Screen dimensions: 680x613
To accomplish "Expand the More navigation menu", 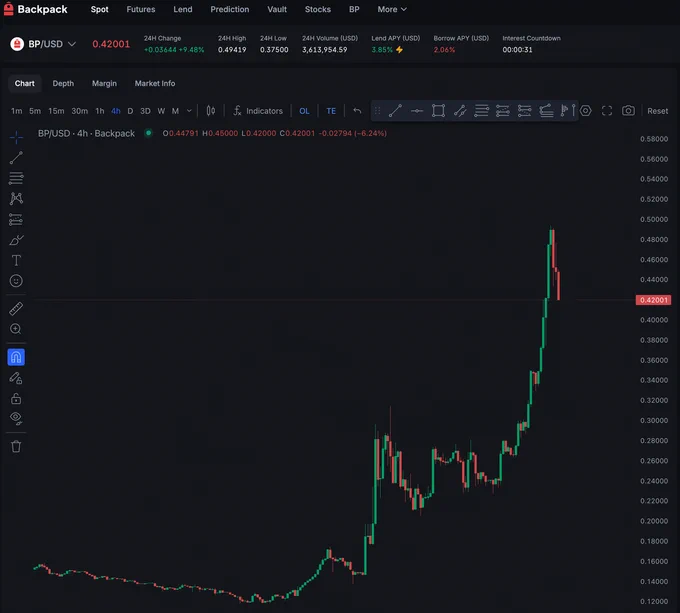I will tap(392, 9).
